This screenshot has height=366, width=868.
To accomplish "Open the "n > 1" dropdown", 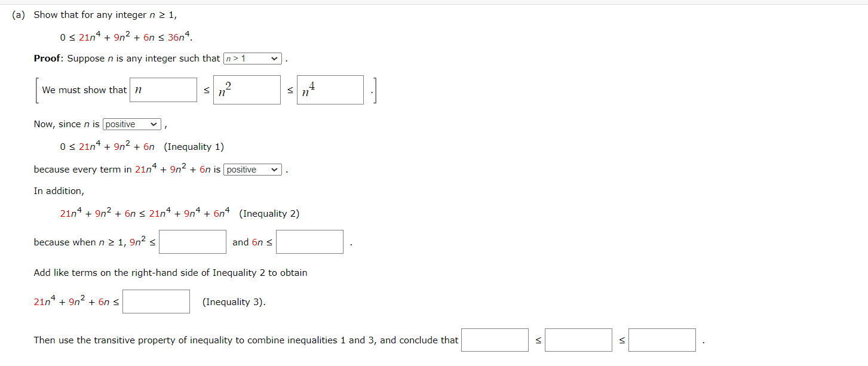I will click(251, 58).
